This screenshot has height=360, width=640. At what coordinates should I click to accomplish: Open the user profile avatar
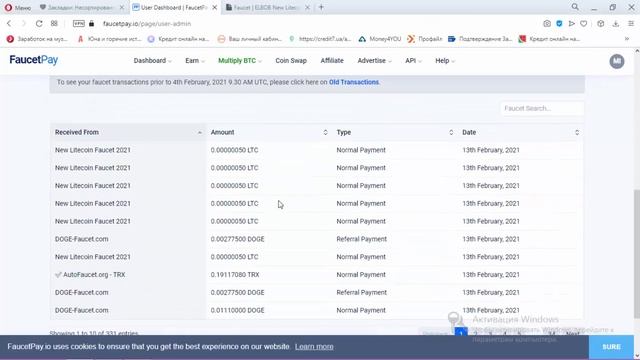point(617,61)
